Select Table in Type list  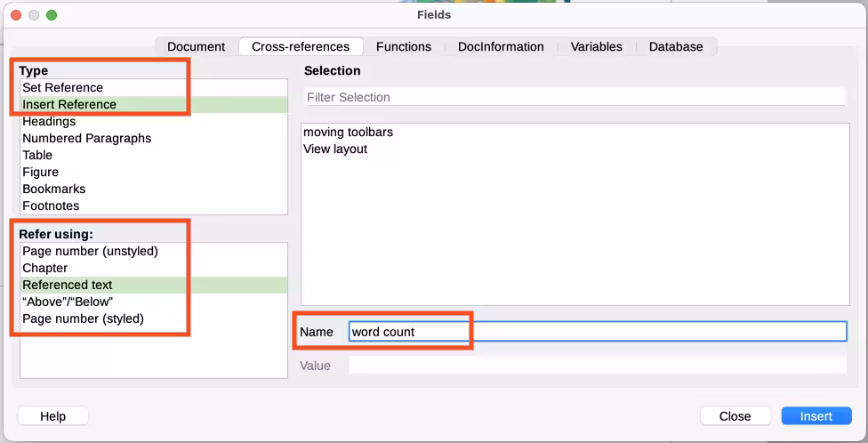(154, 155)
